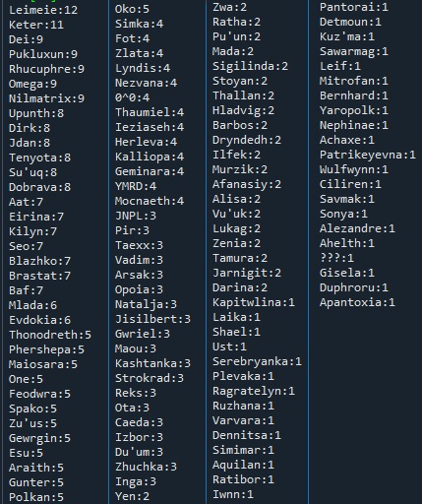Viewport: 422px width, 504px height.
Task: Select the Keter:11 name entry
Action: click(36, 25)
